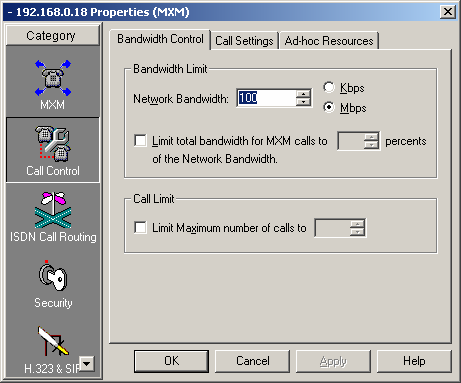Close the Properties dialog window
This screenshot has width=461, height=383.
[x=448, y=12]
